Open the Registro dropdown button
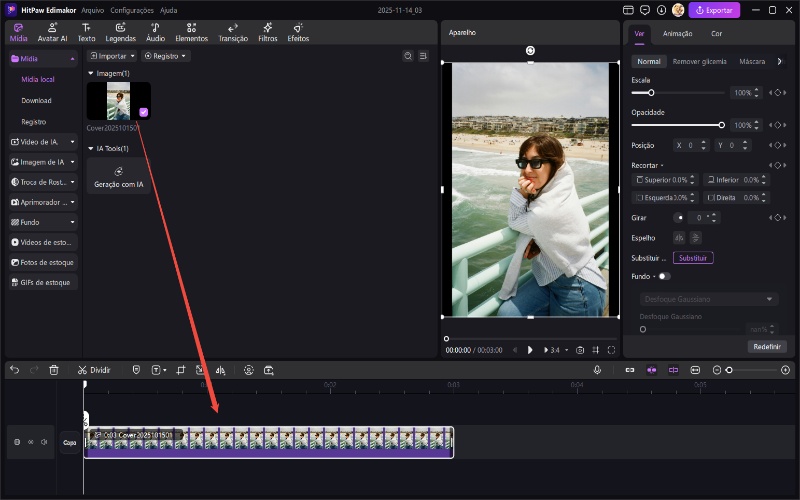 [165, 56]
